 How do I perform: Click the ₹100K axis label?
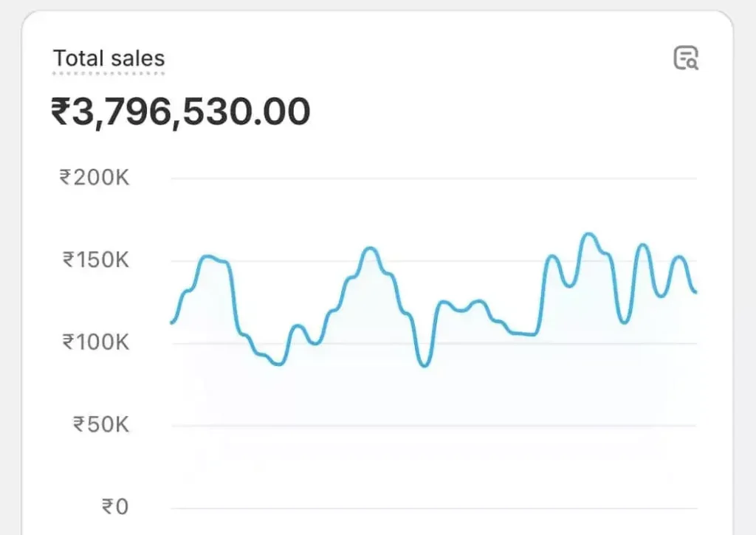tap(96, 342)
